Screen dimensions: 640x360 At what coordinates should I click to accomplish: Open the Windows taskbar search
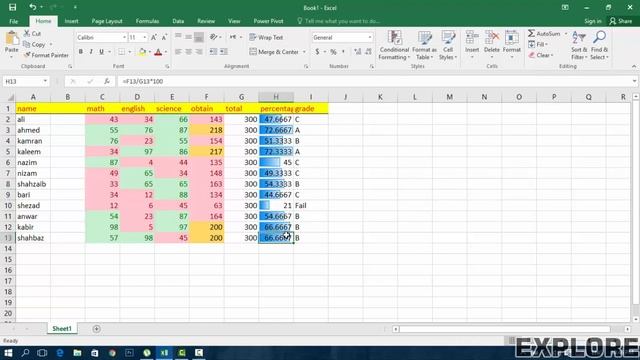tap(25, 353)
